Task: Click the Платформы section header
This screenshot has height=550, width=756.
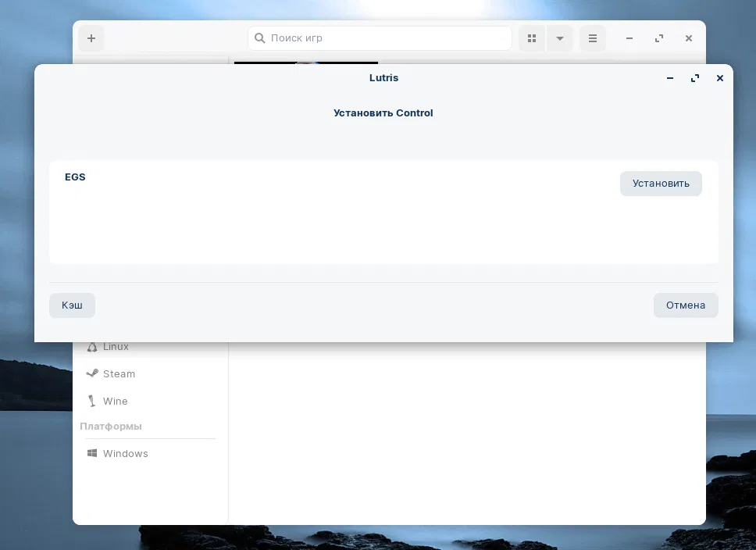Action: point(110,427)
